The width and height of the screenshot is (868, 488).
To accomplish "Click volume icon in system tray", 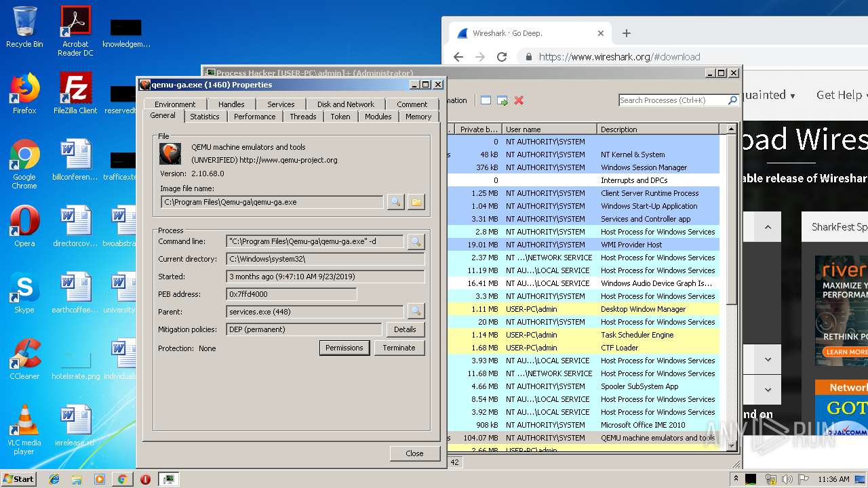I will pyautogui.click(x=787, y=479).
